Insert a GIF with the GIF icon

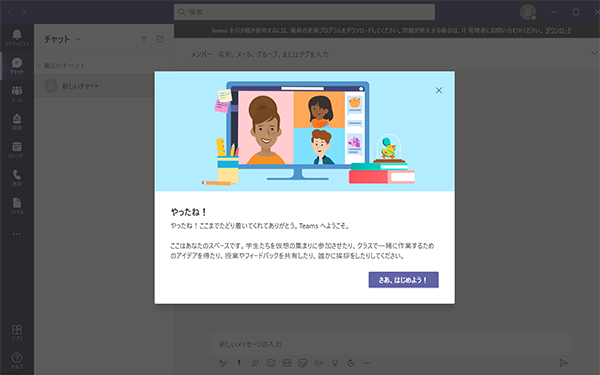click(x=287, y=362)
